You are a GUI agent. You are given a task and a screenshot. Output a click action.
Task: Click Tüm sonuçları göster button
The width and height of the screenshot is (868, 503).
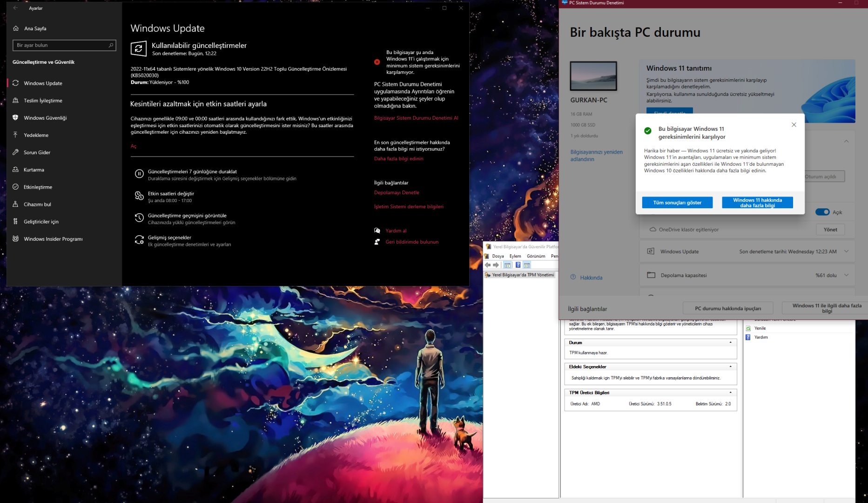[x=677, y=203]
